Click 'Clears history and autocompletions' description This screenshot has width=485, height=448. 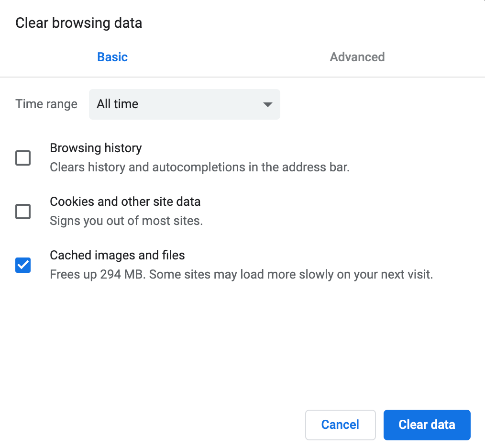click(199, 167)
